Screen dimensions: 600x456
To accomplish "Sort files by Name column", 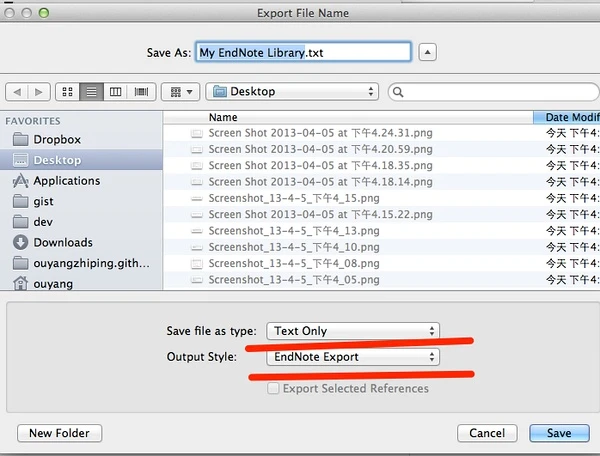I will 350,117.
